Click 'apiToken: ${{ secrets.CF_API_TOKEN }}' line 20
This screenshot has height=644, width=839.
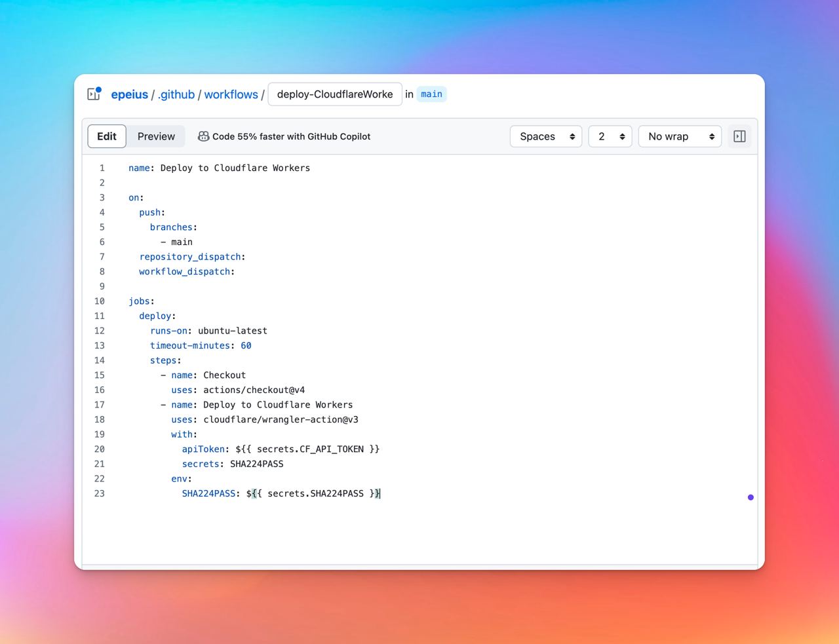[x=281, y=449]
